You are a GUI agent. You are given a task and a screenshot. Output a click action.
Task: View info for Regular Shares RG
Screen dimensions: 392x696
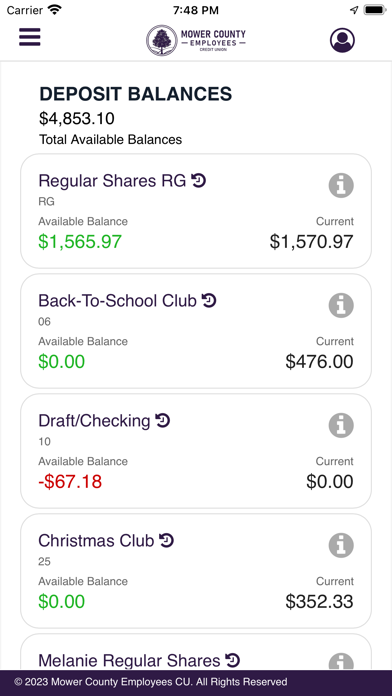pos(341,186)
